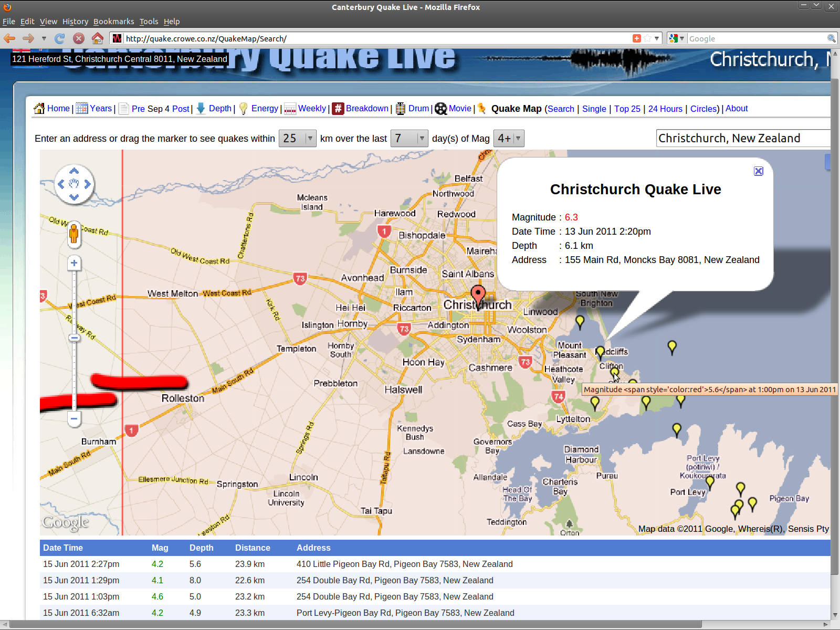840x630 pixels.
Task: Open the Search quake map link
Action: [561, 109]
